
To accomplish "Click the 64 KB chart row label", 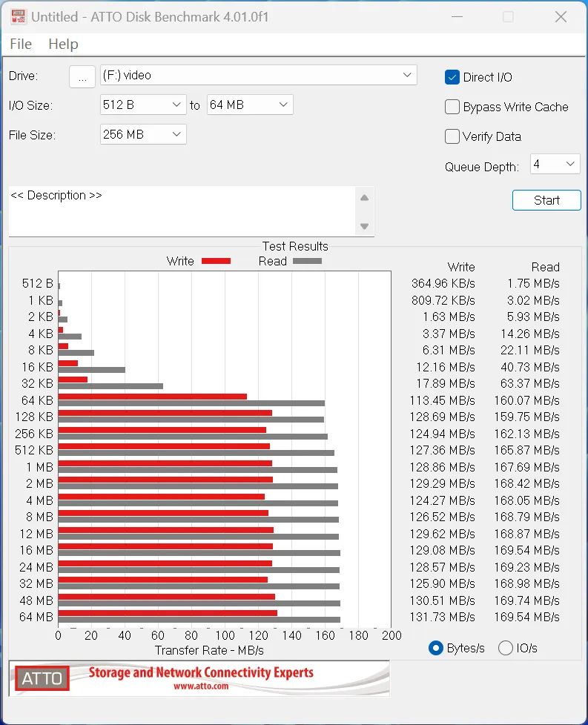I will tap(38, 400).
